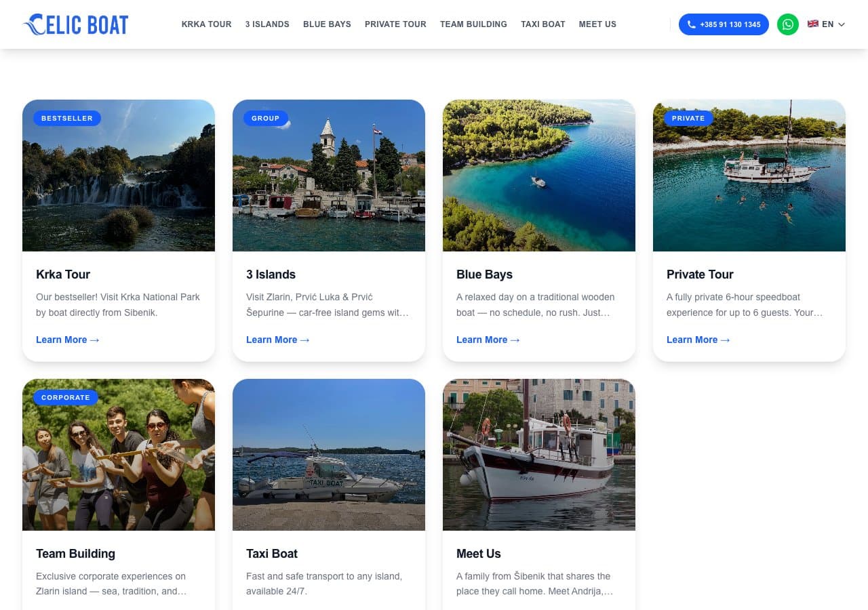Click Learn More on the Krka Tour card
868x610 pixels.
tap(67, 340)
